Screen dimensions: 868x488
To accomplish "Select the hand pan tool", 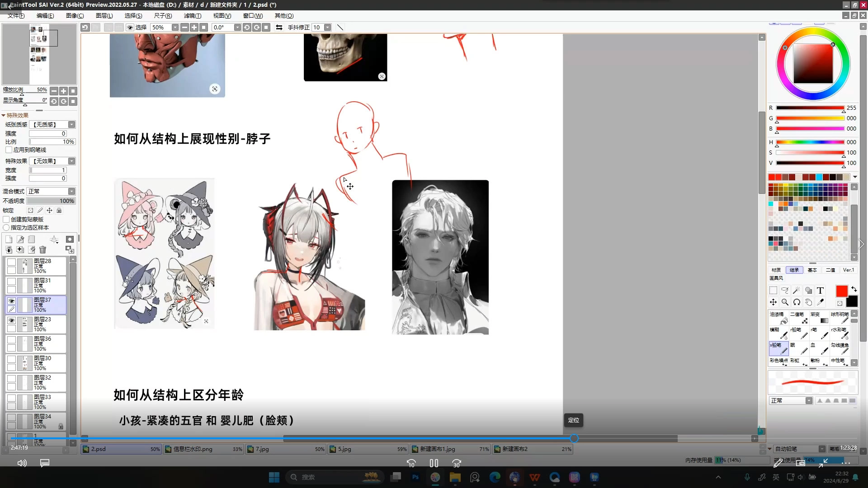I will tap(808, 302).
